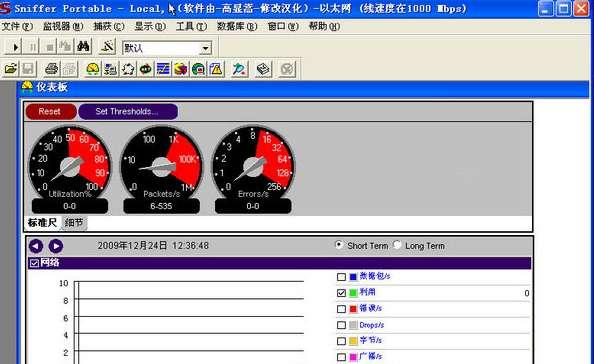Click the binoculars display capture icon
Viewport: 594px width, 364px height.
83,47
